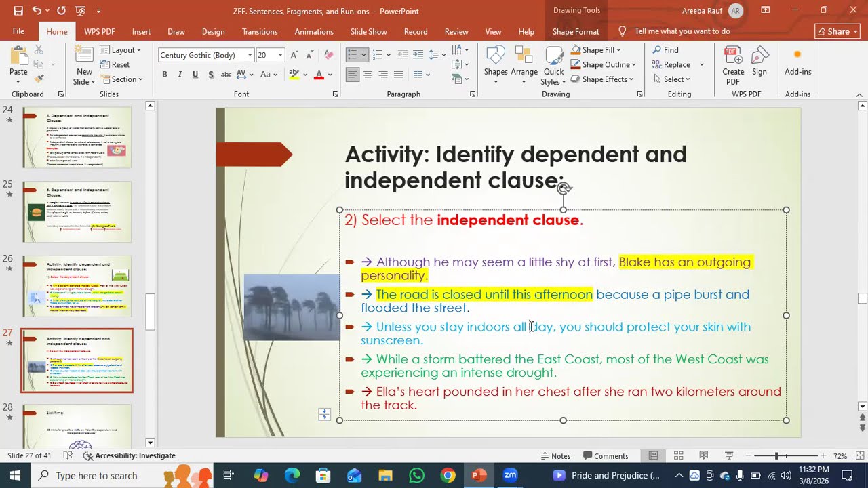Click the Add-ins icon
The height and width of the screenshot is (488, 868).
(797, 56)
